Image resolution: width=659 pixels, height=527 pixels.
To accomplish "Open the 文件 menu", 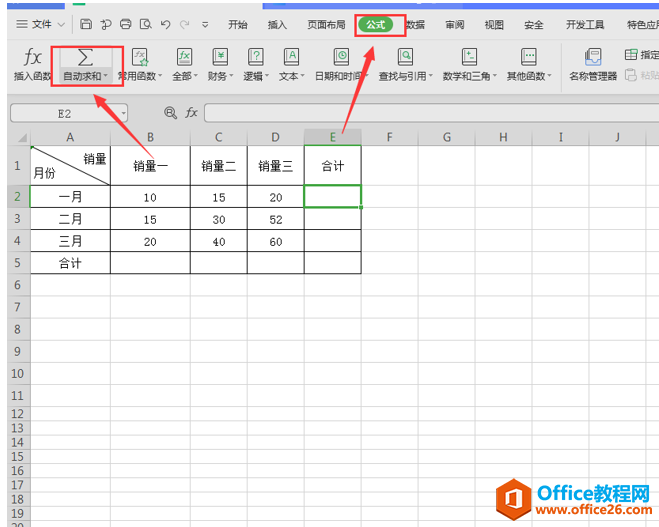I will (42, 24).
